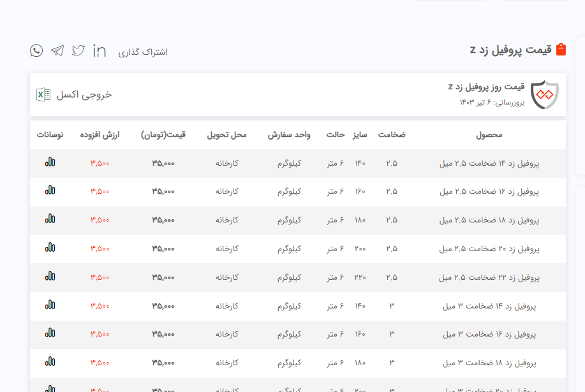
Task: Open fluctuations chart for پروفیل زد ۲۰ ضخامت ۲.۵
Action: (x=50, y=248)
